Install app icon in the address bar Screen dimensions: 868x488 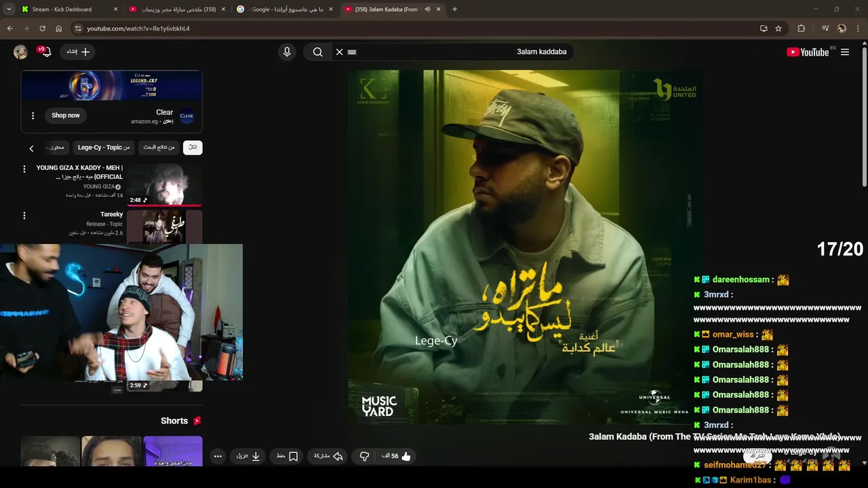(x=764, y=28)
